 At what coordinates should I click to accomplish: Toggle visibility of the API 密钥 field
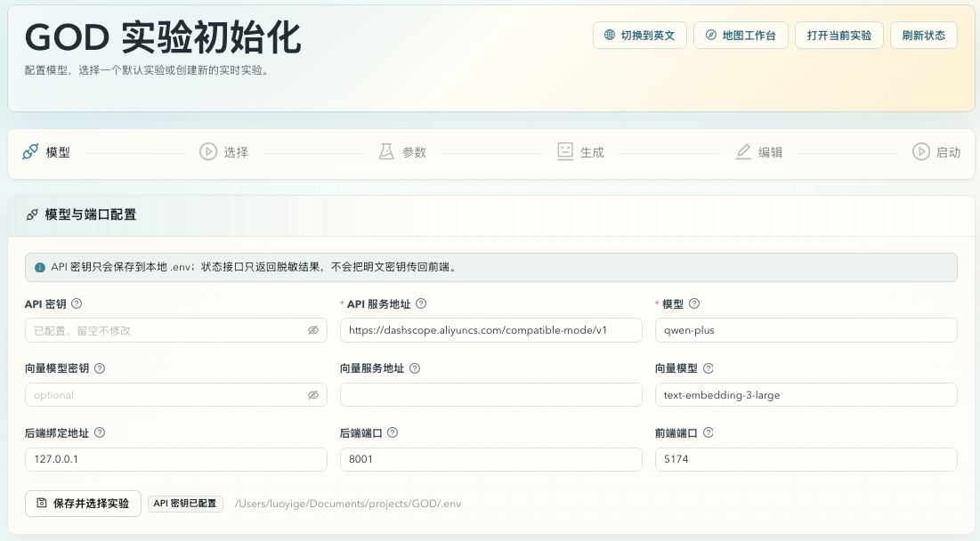(313, 330)
